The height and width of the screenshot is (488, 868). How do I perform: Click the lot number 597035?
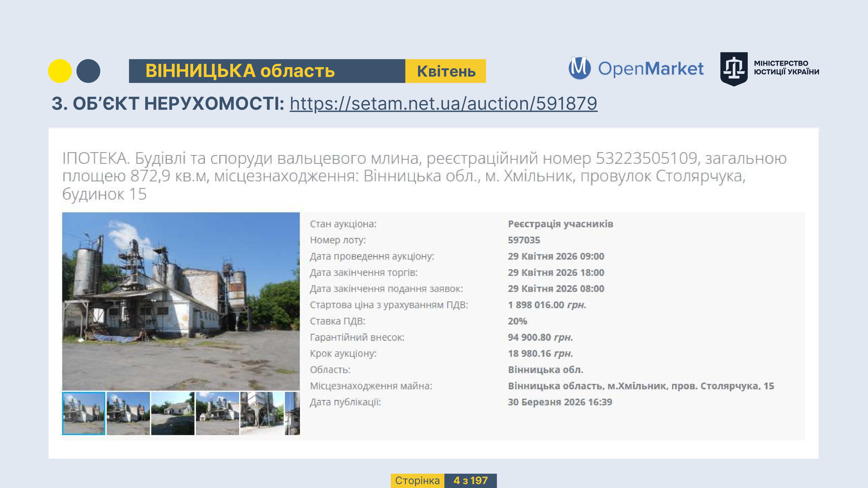[x=524, y=240]
